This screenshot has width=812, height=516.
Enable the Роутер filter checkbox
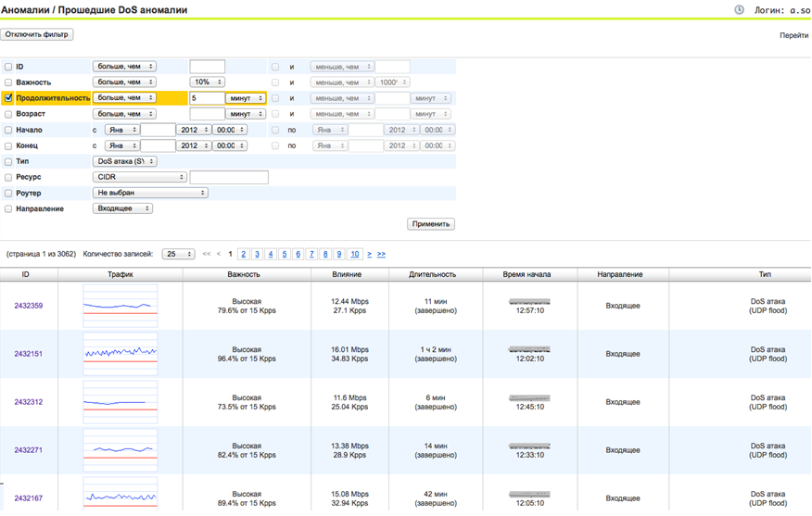tap(8, 193)
